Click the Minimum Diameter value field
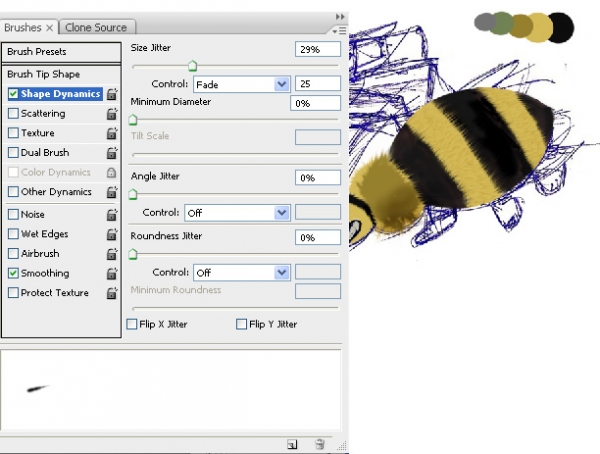 315,103
